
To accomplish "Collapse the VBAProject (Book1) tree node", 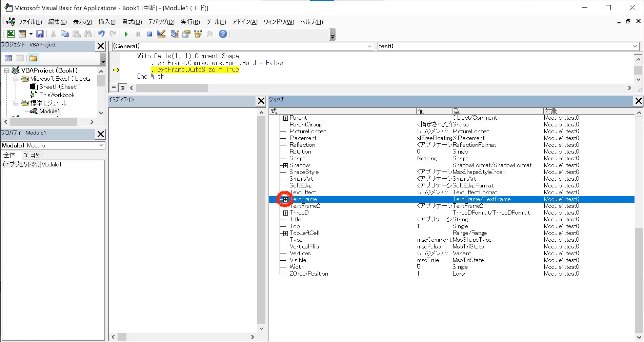I will click(x=7, y=71).
